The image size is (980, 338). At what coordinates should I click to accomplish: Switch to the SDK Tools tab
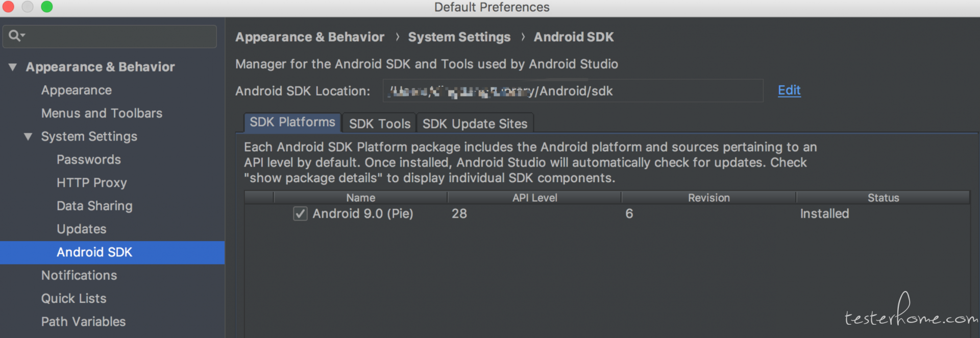(380, 124)
